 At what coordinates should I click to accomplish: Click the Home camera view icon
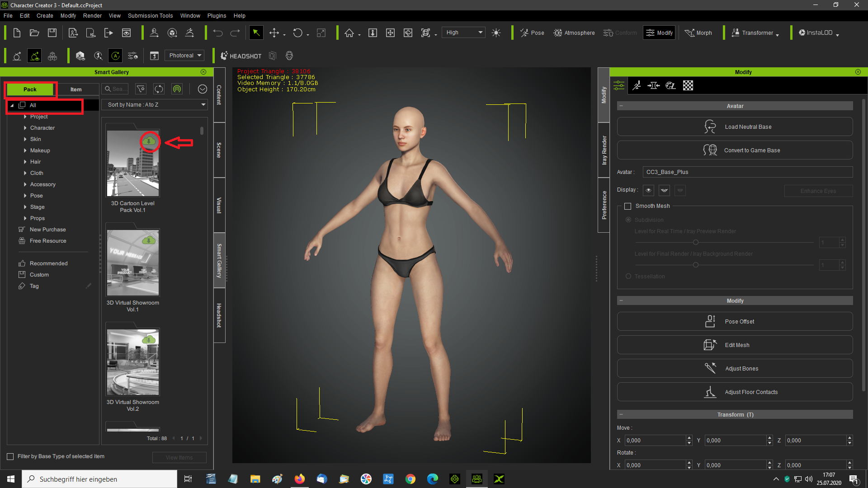[x=349, y=33]
